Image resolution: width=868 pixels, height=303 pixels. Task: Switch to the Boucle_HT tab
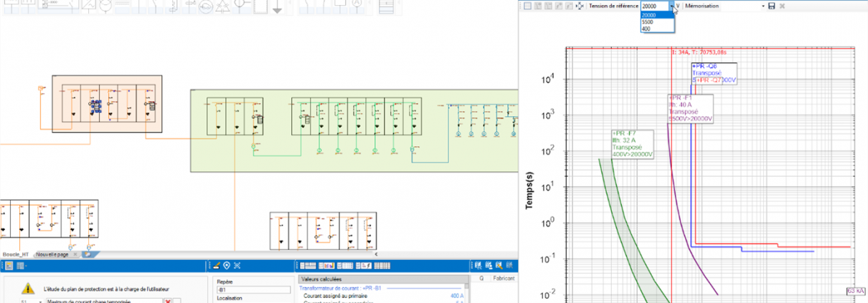[16, 254]
